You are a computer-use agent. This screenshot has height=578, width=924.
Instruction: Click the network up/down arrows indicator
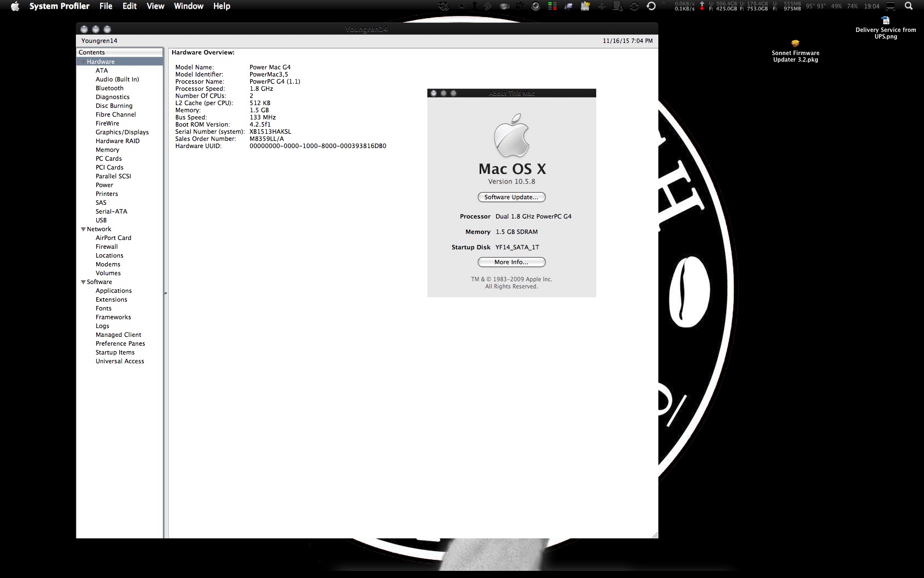702,6
